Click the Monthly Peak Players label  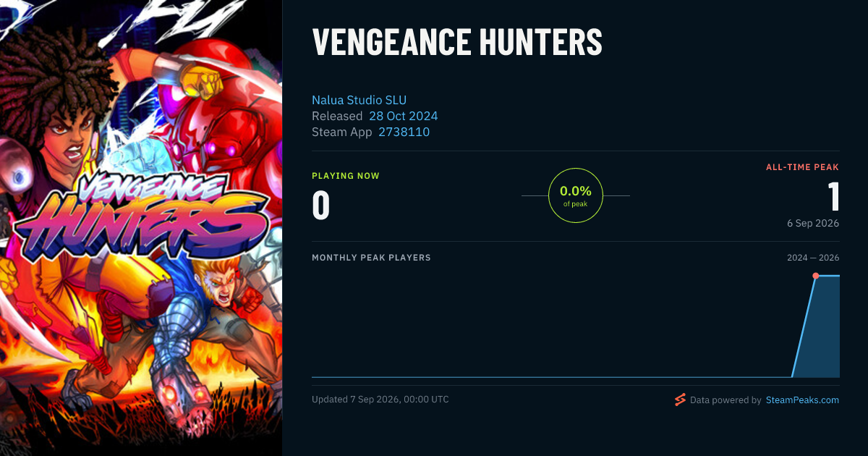371,258
